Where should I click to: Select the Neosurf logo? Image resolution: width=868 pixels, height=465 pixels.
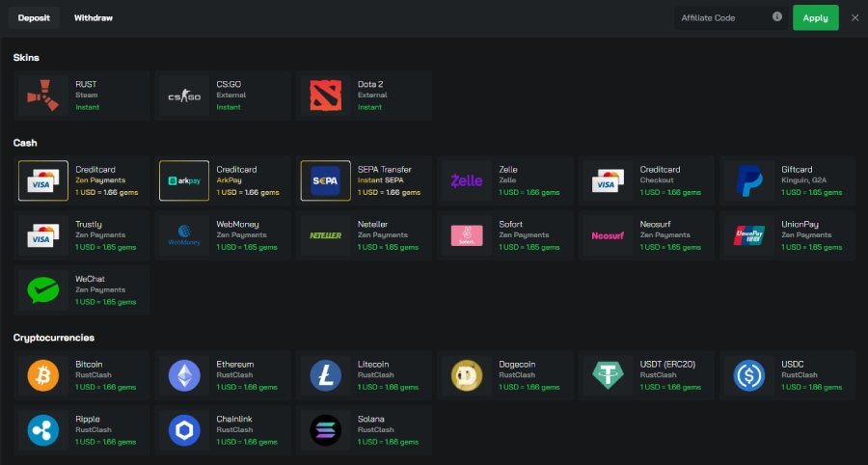(608, 235)
